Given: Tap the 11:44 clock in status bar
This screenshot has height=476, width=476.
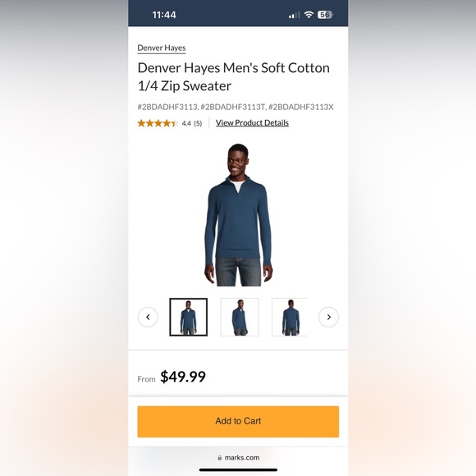Looking at the screenshot, I should coord(164,15).
